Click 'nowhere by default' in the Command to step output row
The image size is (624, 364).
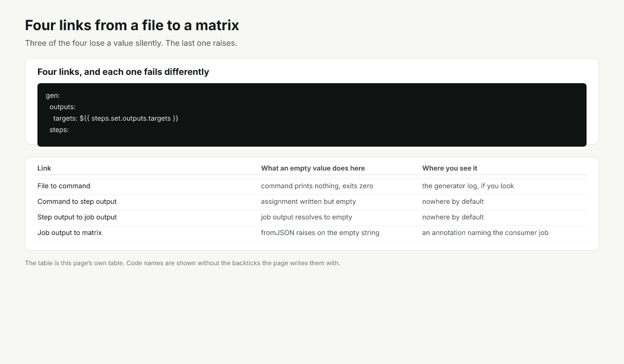click(453, 201)
